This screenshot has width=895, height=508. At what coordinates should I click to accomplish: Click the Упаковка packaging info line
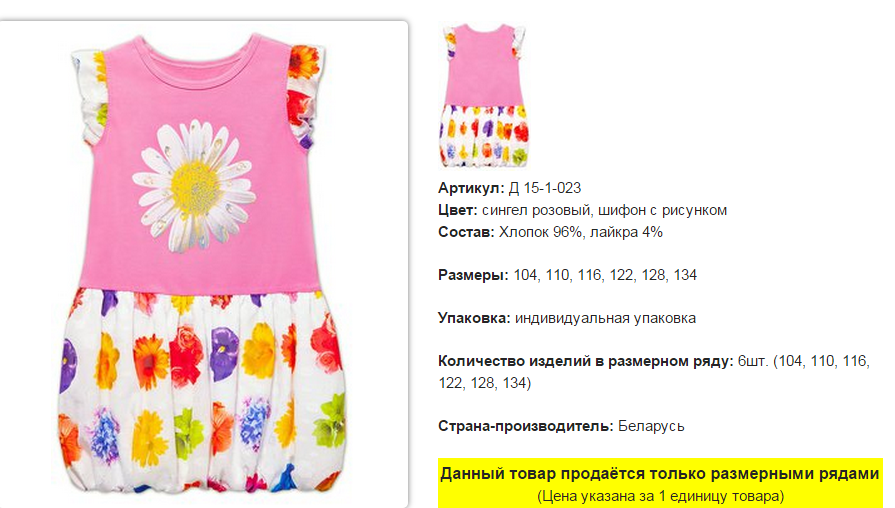point(567,318)
